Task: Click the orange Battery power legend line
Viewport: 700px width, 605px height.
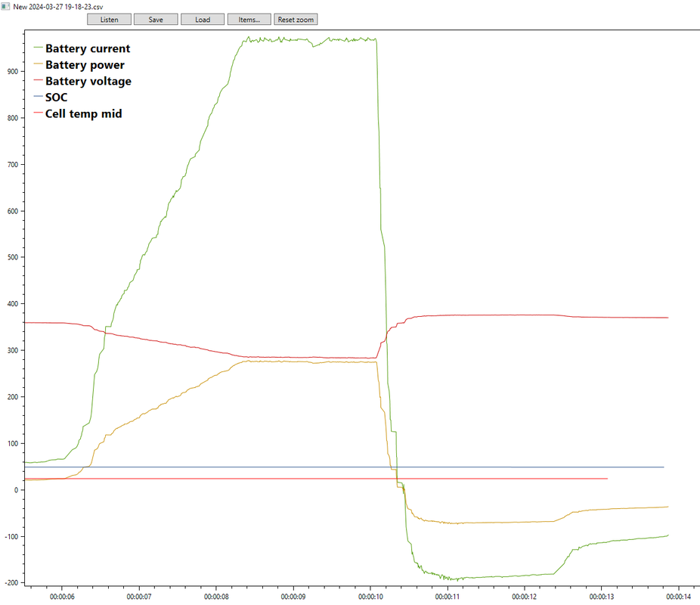Action: point(39,64)
